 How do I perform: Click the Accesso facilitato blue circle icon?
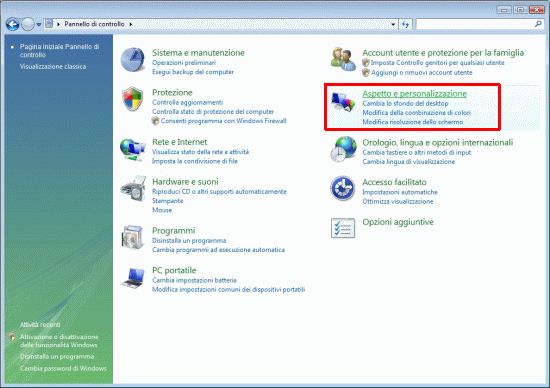pyautogui.click(x=343, y=188)
